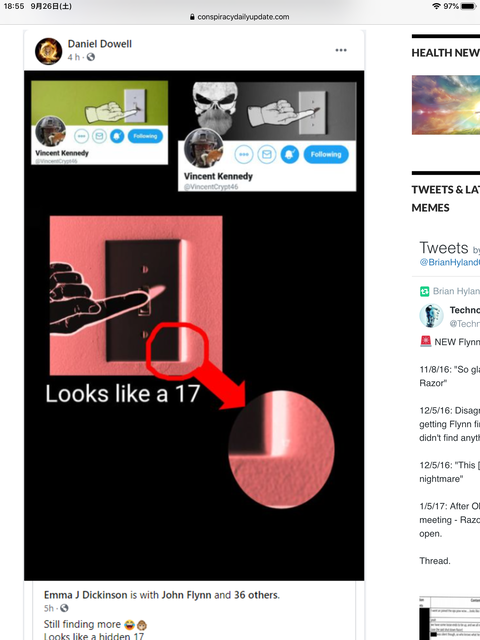The image size is (480, 640).
Task: Open the @BrianHyland Twitter handle link
Action: coord(450,262)
